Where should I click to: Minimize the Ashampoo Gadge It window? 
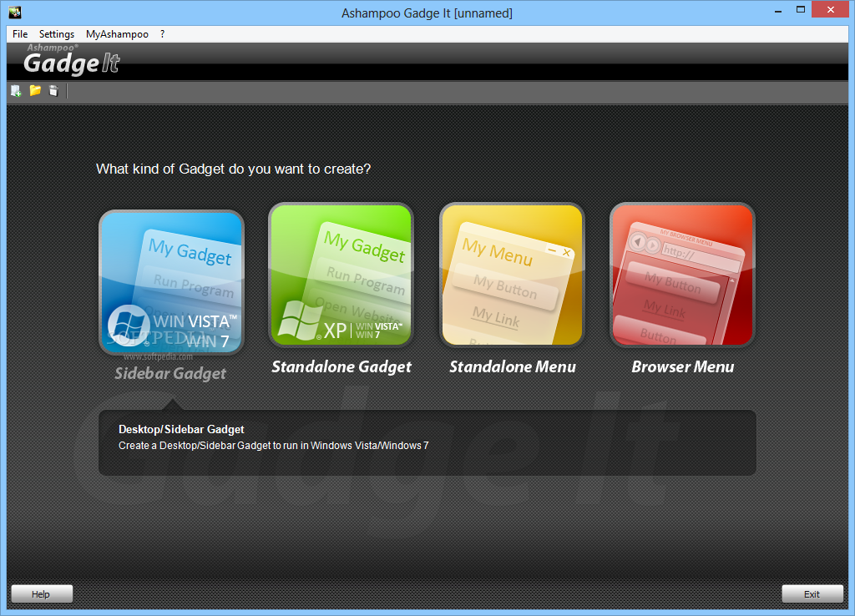click(x=778, y=10)
